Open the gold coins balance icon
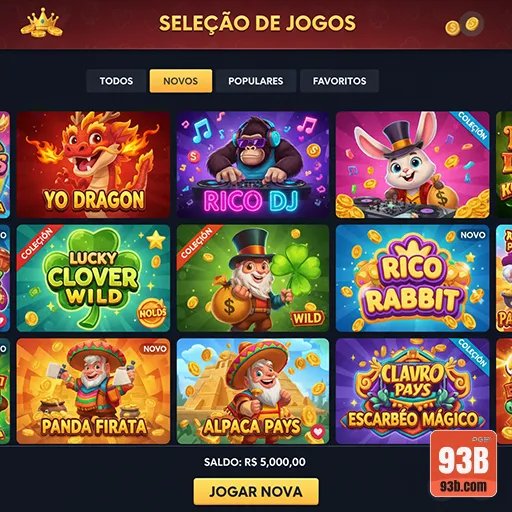The height and width of the screenshot is (512, 512). pyautogui.click(x=464, y=25)
